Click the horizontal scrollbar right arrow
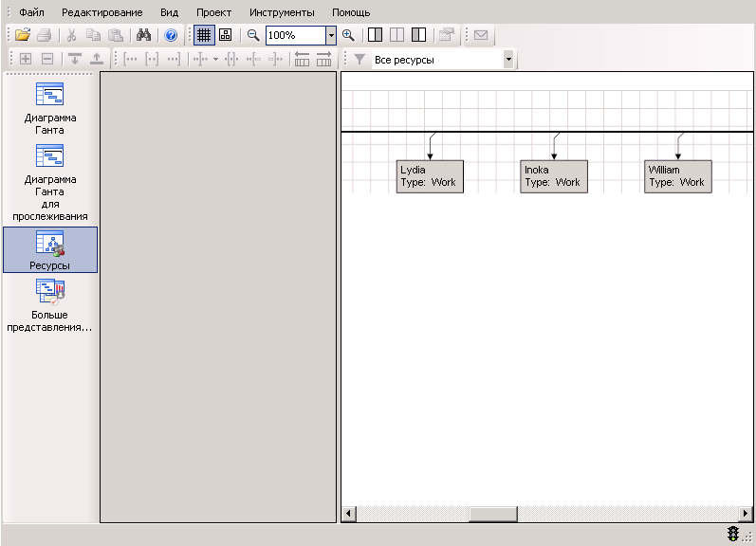This screenshot has height=546, width=756. [746, 514]
